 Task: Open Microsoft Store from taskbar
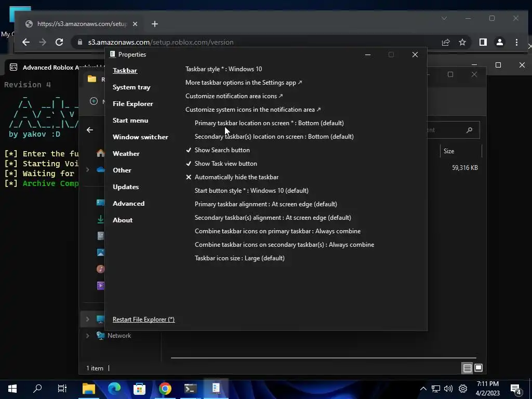point(139,389)
